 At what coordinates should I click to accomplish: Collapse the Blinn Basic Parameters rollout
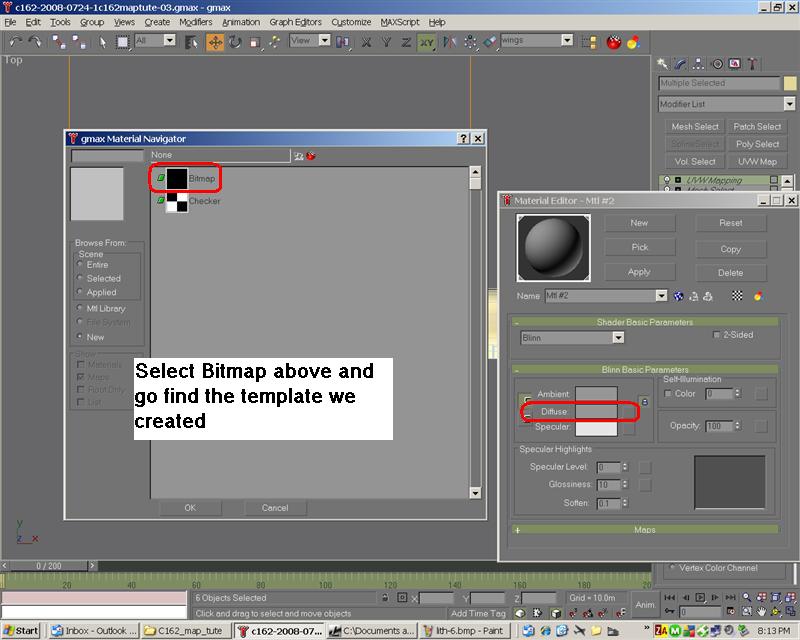(x=646, y=369)
